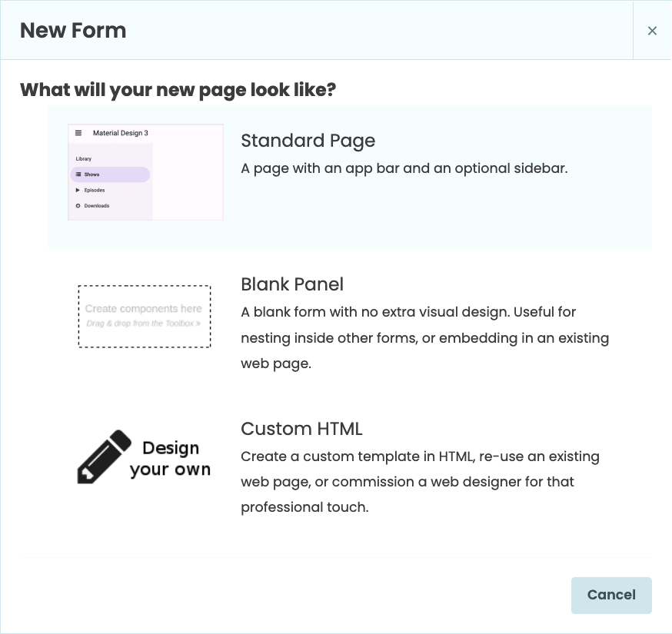This screenshot has height=634, width=672.
Task: Click the Standard Page preview thumbnail
Action: 145,171
